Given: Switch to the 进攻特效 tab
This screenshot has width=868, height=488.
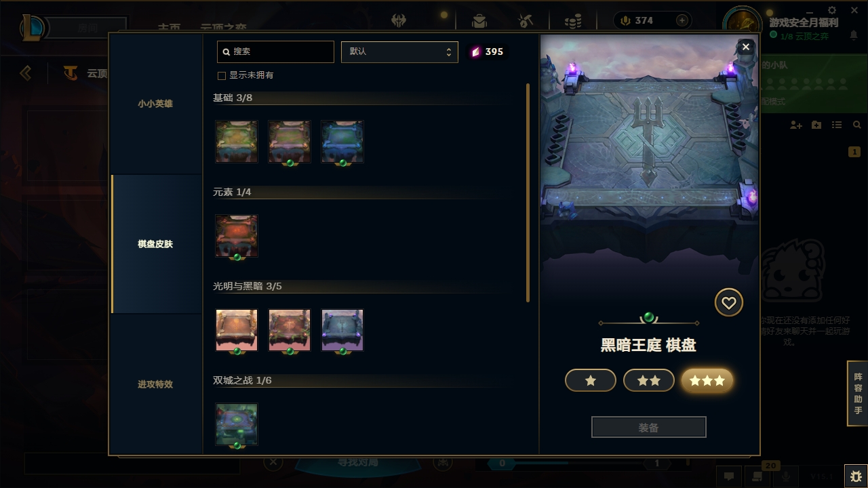Looking at the screenshot, I should tap(156, 384).
